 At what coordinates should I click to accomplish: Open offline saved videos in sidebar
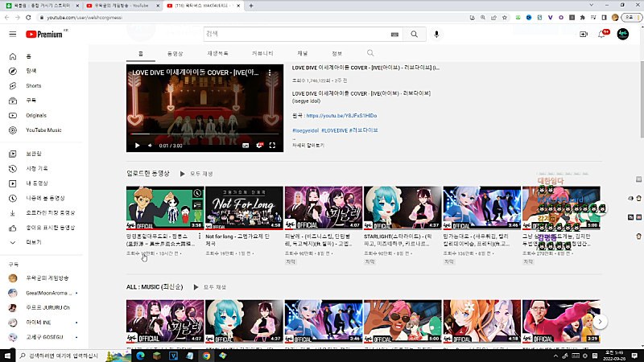point(41,213)
